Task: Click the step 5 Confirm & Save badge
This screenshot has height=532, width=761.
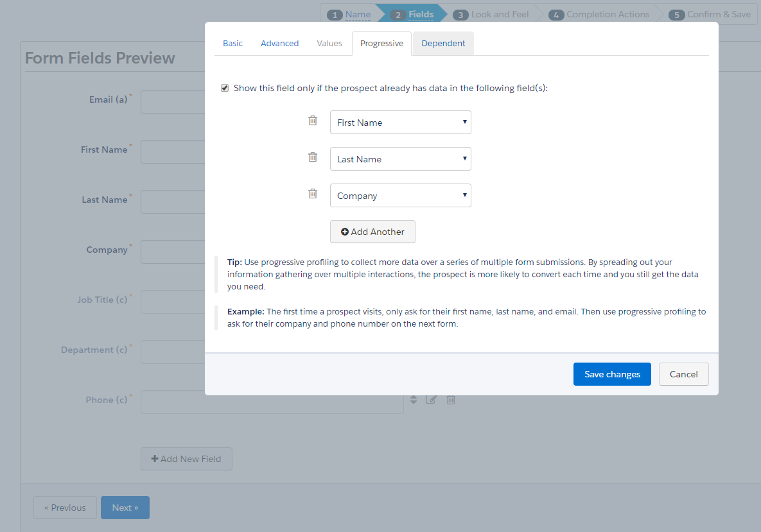Action: coord(676,14)
